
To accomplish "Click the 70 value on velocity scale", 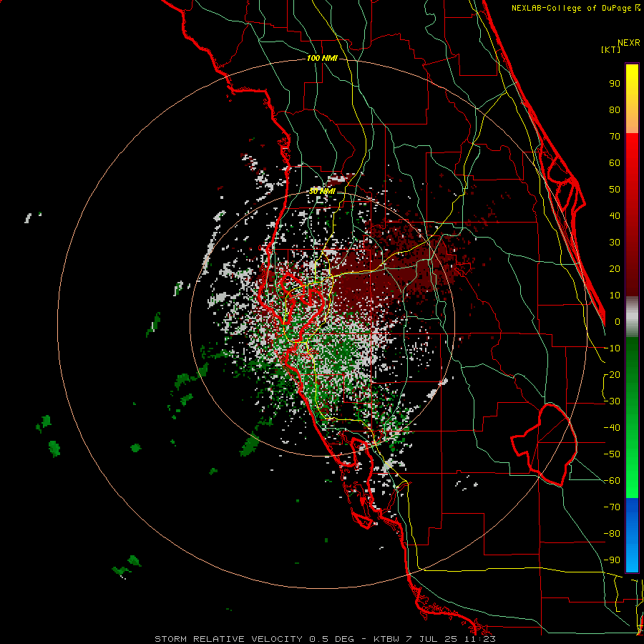I will pos(615,137).
